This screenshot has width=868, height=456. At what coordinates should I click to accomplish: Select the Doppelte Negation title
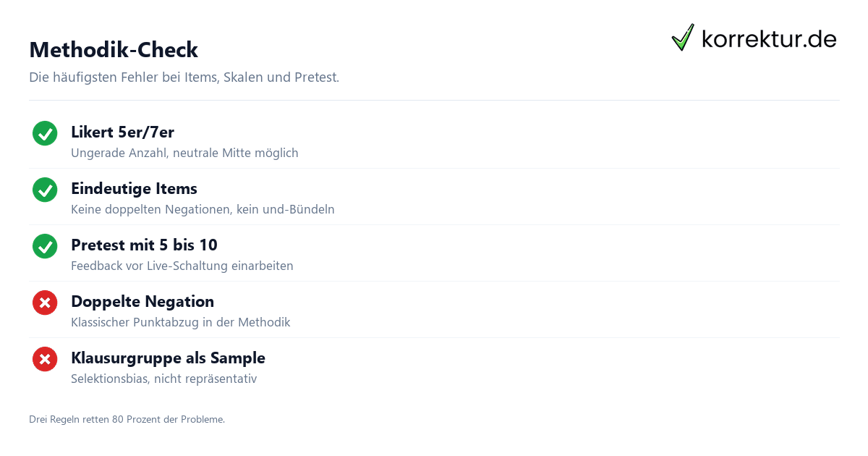point(142,301)
